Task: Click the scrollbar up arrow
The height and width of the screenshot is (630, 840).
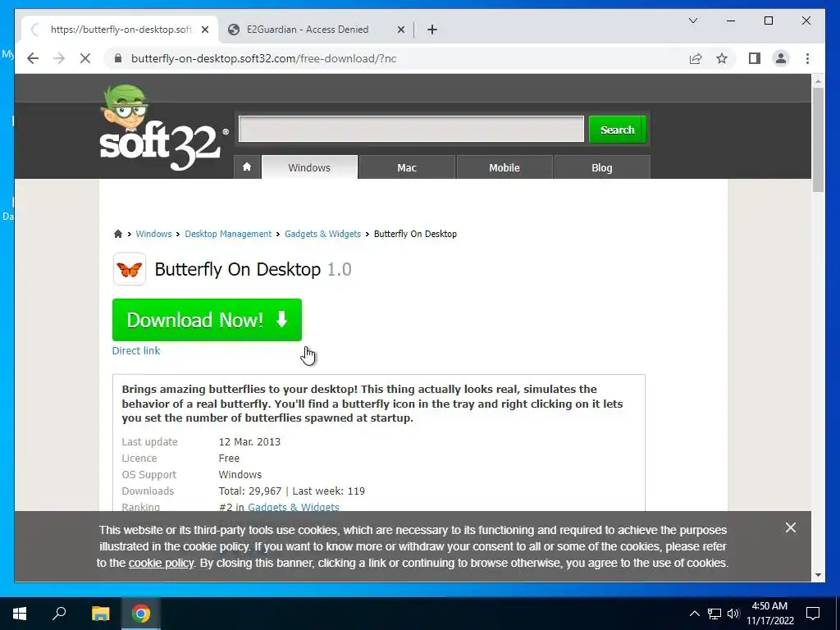Action: point(818,81)
